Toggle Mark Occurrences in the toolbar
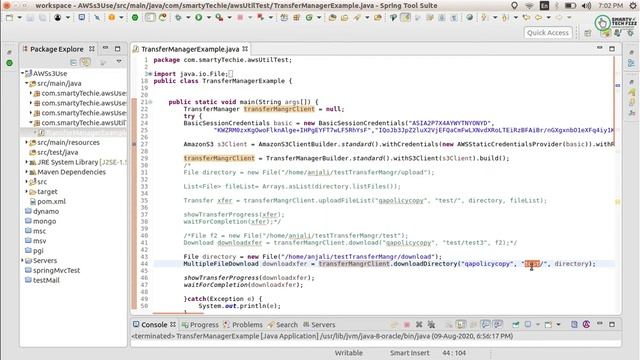640x360 pixels. (x=406, y=18)
